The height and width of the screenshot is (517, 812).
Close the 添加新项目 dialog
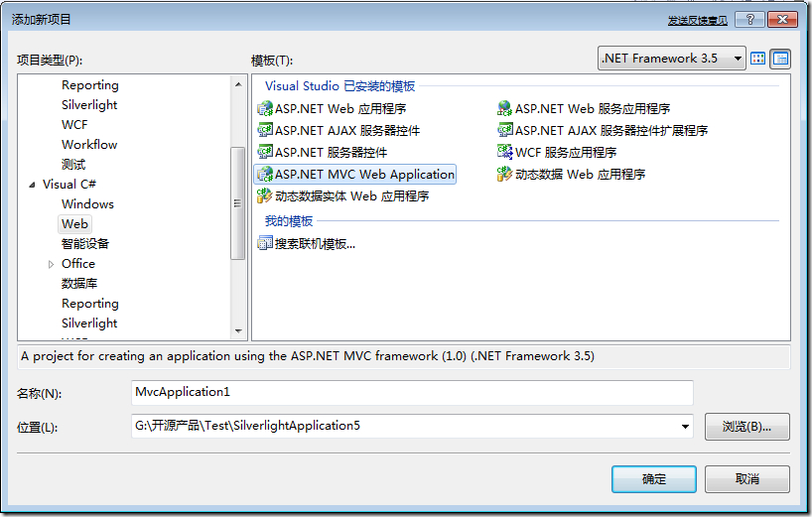782,20
